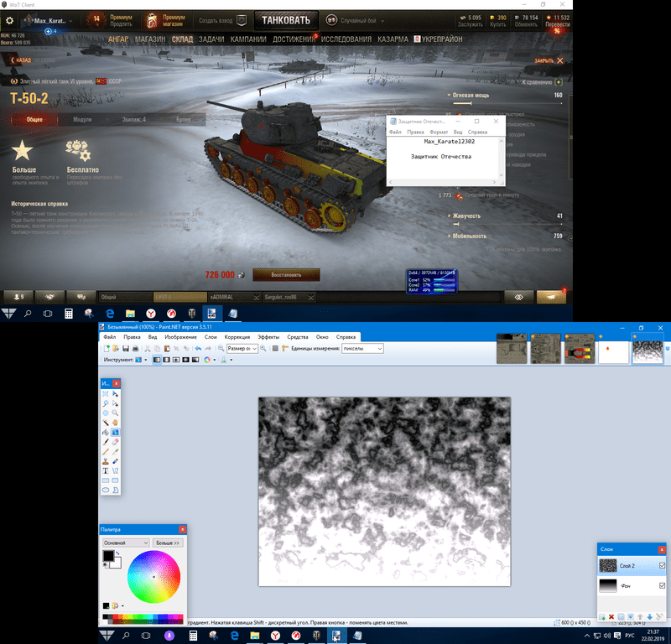Open Layer Properties icon in Layers panel

pos(659,616)
